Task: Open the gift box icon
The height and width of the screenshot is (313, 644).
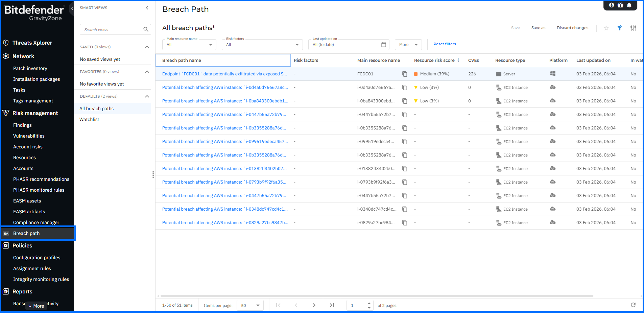Action: pos(620,5)
